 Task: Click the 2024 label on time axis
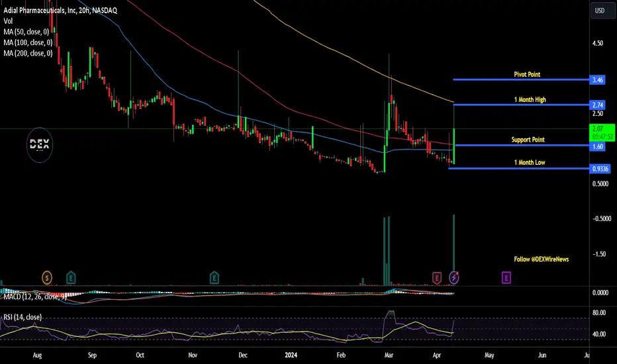291,355
